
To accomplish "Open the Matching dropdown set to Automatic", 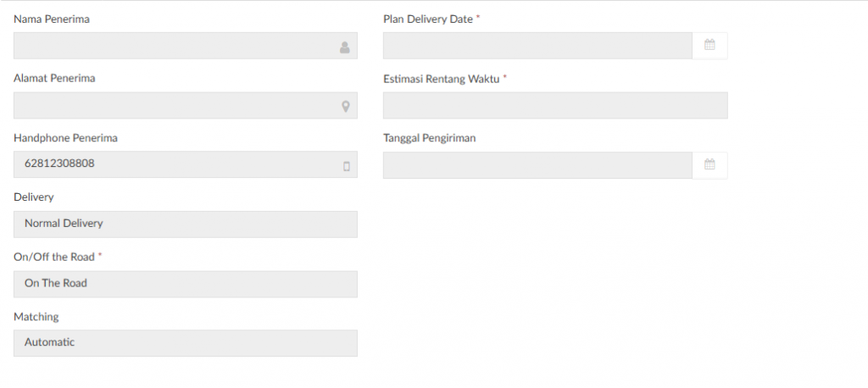I will pyautogui.click(x=185, y=343).
